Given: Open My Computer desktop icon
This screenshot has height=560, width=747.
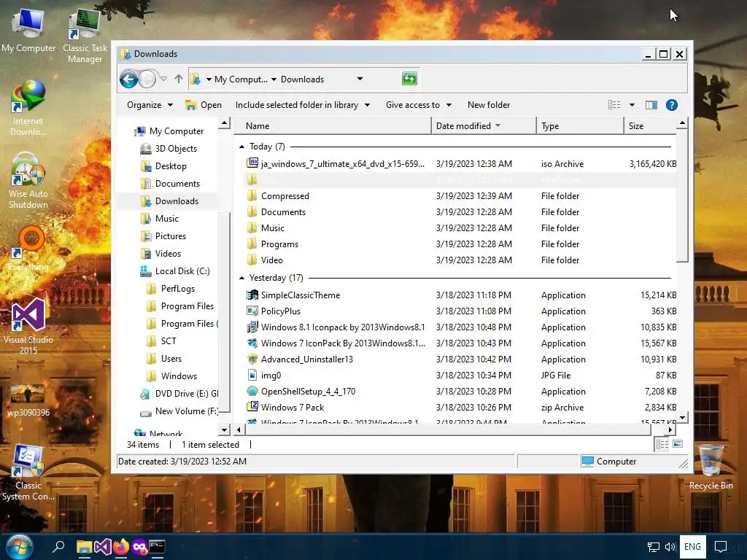Looking at the screenshot, I should pyautogui.click(x=28, y=31).
